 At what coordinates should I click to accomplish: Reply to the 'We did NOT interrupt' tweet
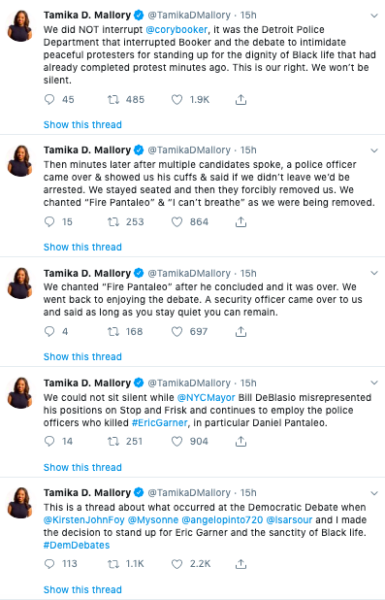click(49, 100)
